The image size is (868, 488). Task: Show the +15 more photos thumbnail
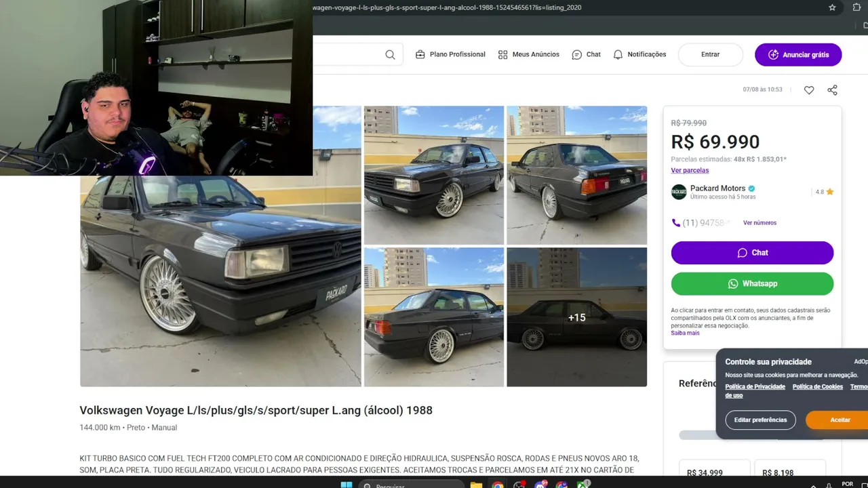coord(577,317)
